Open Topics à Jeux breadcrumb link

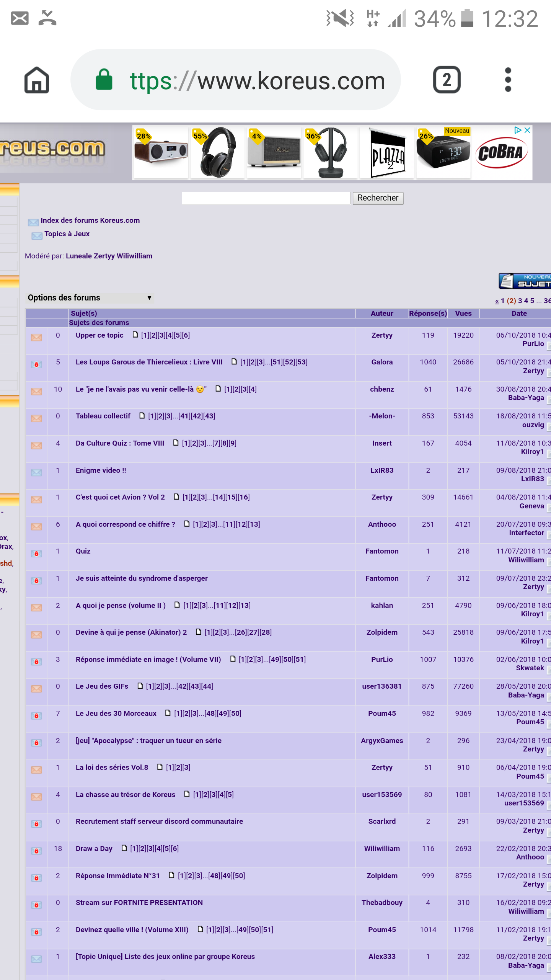coord(67,234)
